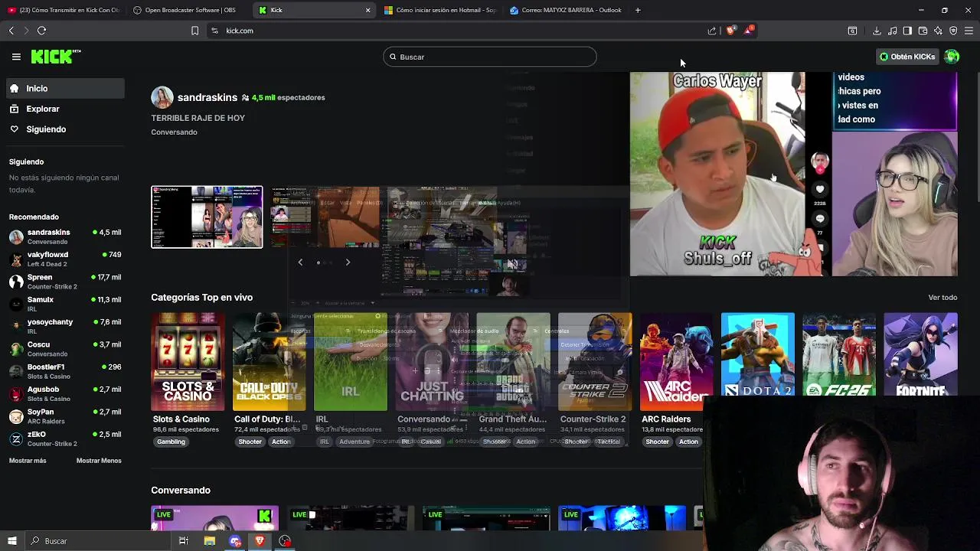Screen dimensions: 980x551
Task: Click the address bar showing kick.com
Action: (x=459, y=31)
